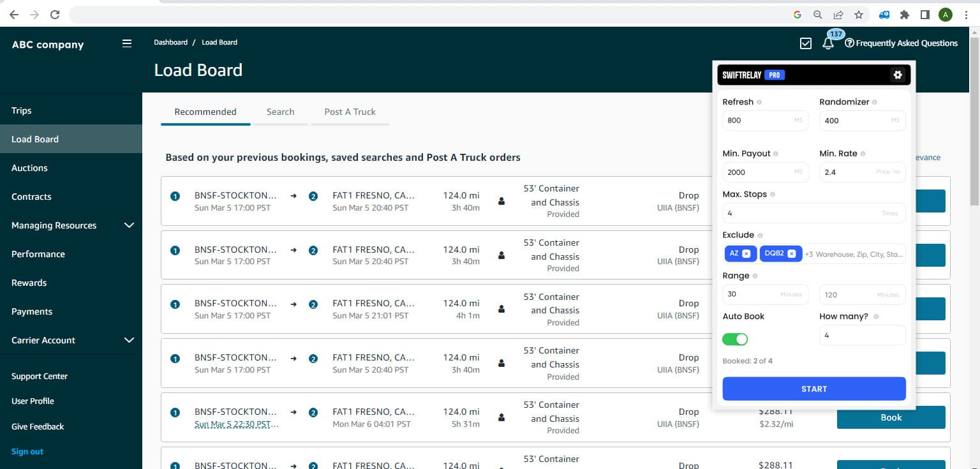Open the browser zoom magnifier icon

pos(818,15)
